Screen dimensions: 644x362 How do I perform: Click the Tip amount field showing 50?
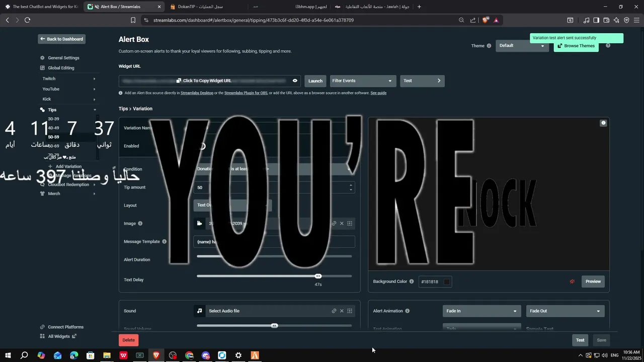[274, 188]
